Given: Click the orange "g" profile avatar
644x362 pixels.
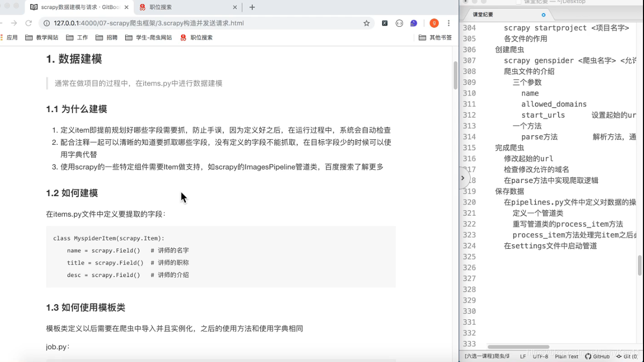Looking at the screenshot, I should click(x=434, y=23).
